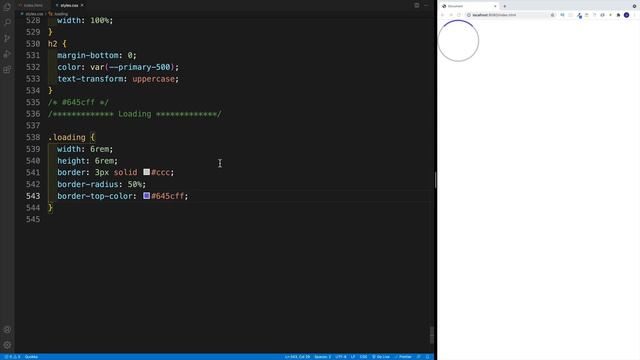
Task: Click 'margin-bottom: 0;' on line 531
Action: point(97,55)
